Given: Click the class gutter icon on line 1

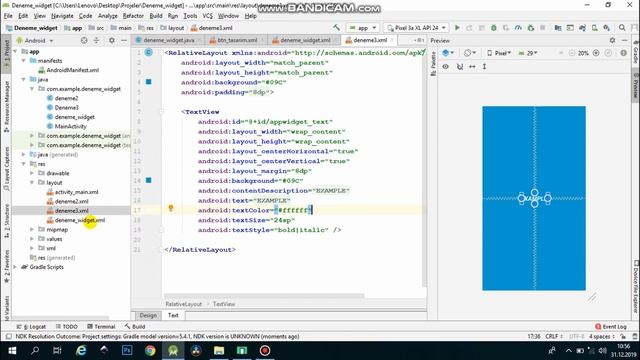Looking at the screenshot, I should pyautogui.click(x=149, y=52).
